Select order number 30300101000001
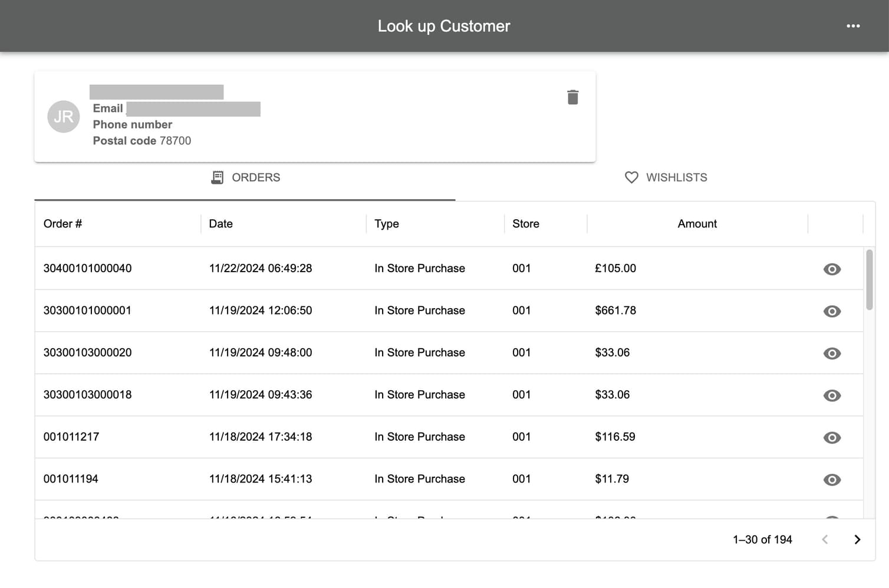The image size is (889, 588). click(87, 310)
